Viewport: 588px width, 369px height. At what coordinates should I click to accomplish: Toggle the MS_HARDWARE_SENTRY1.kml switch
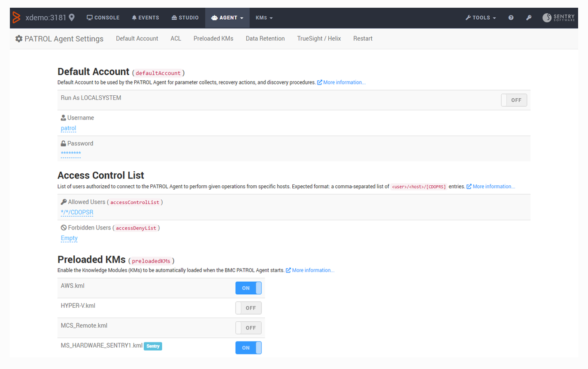(x=248, y=348)
